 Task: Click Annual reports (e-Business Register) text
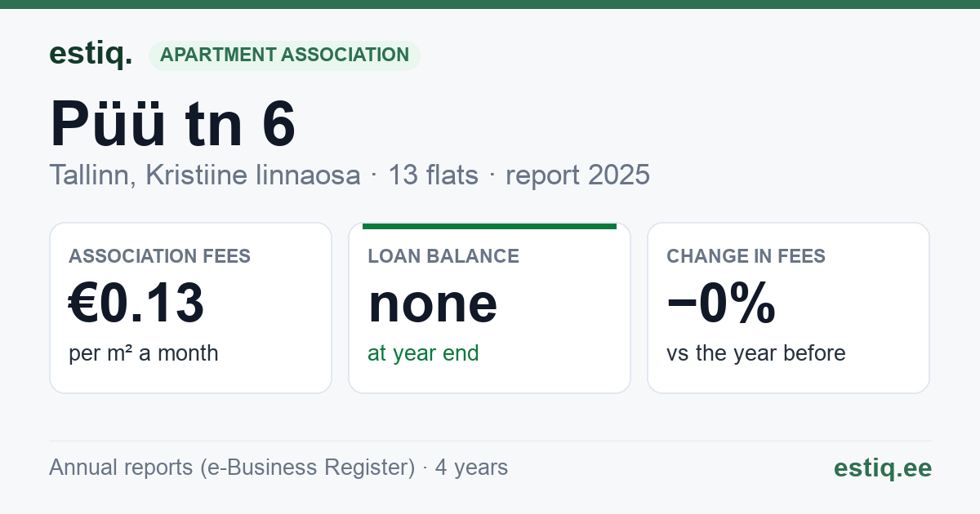pos(232,467)
